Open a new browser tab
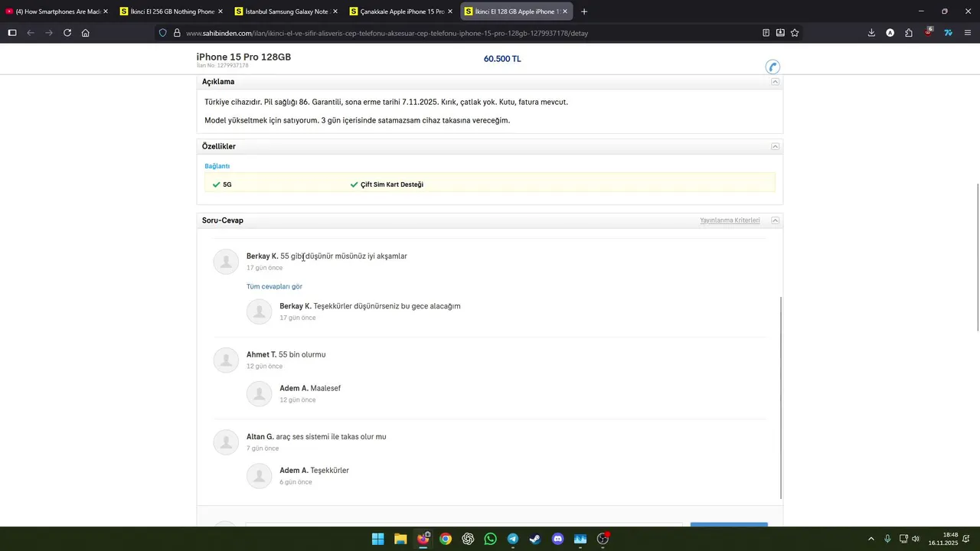This screenshot has height=551, width=980. click(x=584, y=11)
